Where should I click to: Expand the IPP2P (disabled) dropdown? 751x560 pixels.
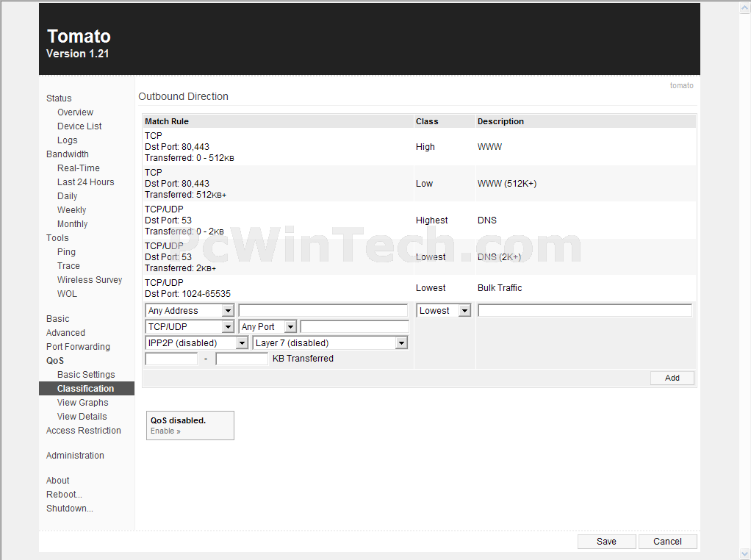click(x=196, y=343)
